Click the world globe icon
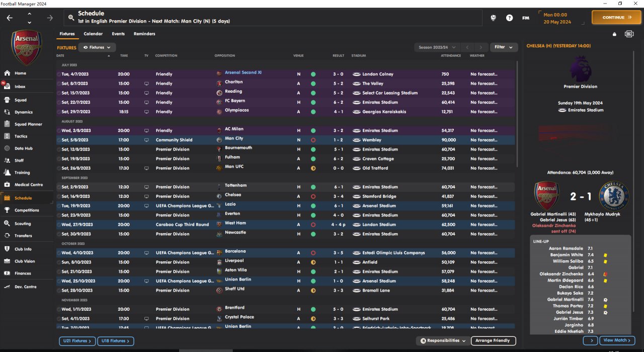 (494, 18)
